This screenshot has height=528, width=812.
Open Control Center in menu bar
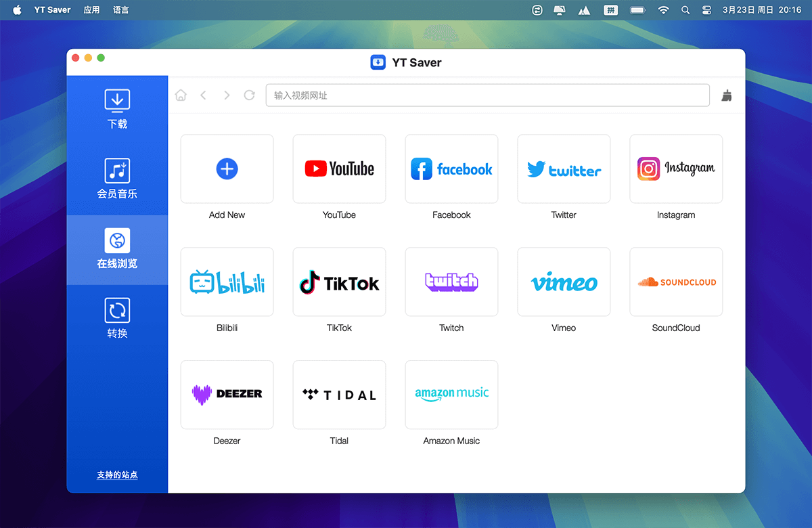(x=707, y=10)
